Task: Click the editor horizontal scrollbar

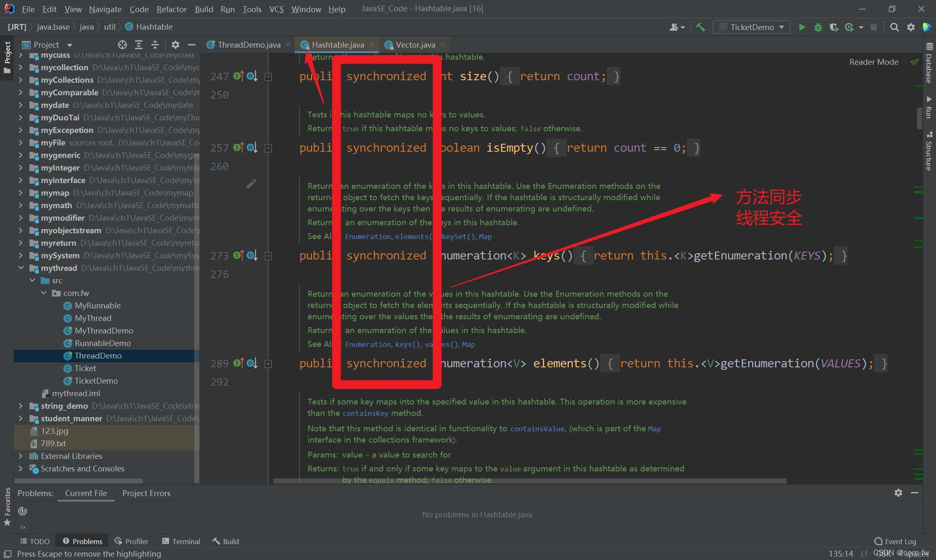Action: (529, 481)
